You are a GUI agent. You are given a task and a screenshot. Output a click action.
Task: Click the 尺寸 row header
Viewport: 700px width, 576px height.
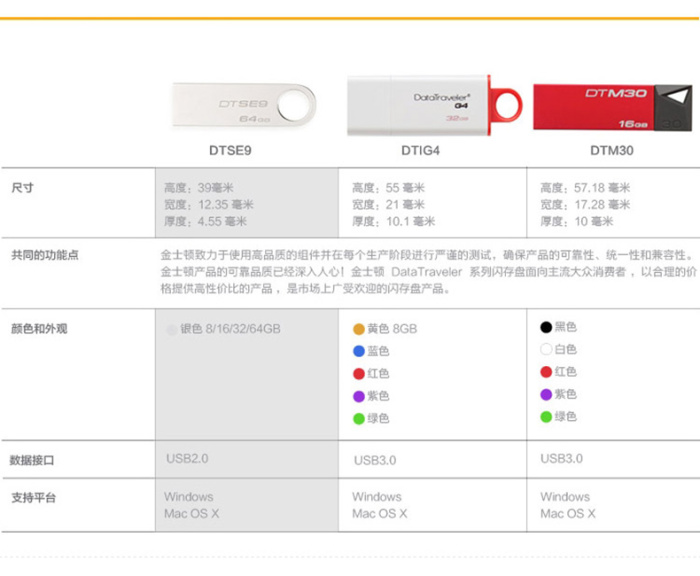point(22,188)
